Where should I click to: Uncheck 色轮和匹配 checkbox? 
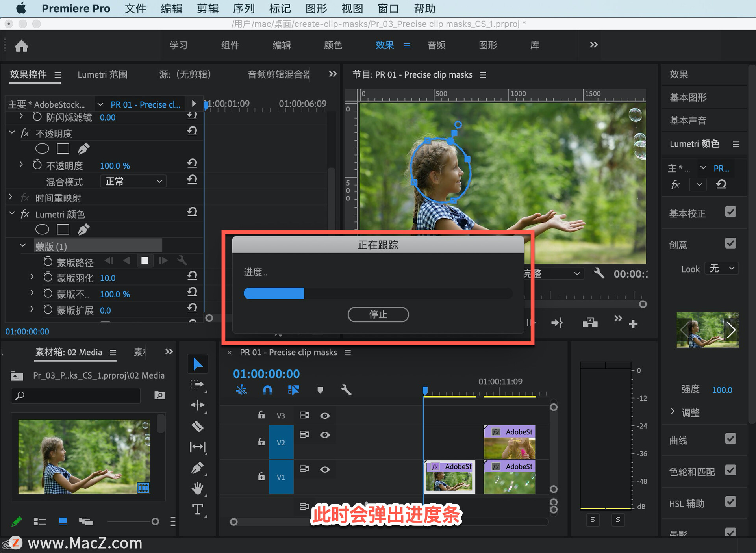pos(730,470)
